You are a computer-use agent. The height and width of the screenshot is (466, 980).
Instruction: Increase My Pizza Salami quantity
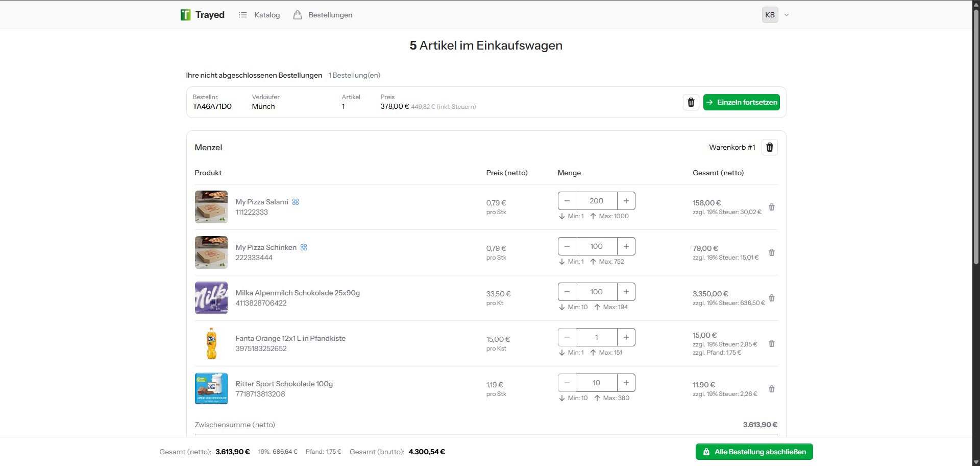[626, 201]
